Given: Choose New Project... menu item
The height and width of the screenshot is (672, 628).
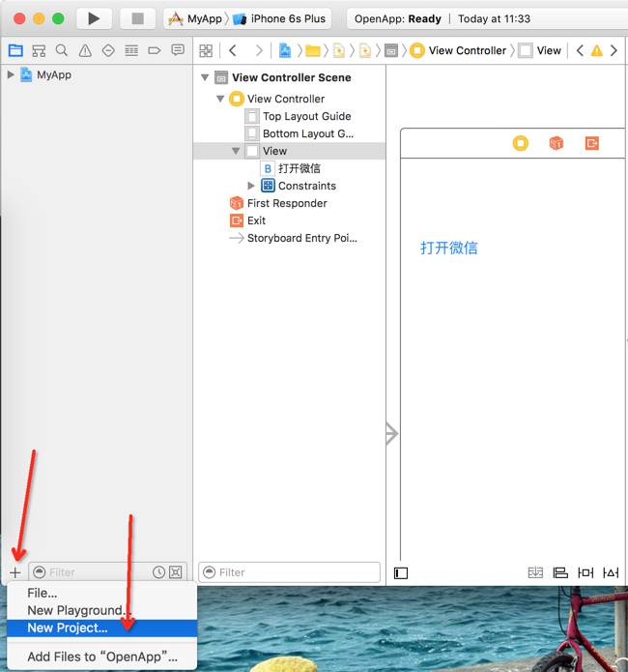Looking at the screenshot, I should point(102,628).
